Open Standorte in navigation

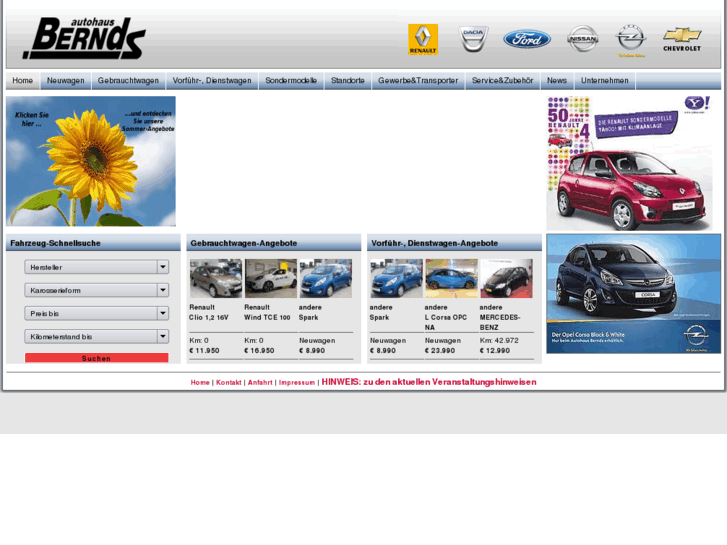348,81
